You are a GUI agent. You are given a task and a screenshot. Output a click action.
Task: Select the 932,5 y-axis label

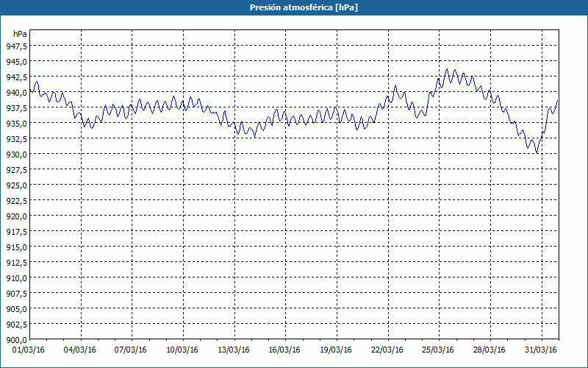pos(16,138)
